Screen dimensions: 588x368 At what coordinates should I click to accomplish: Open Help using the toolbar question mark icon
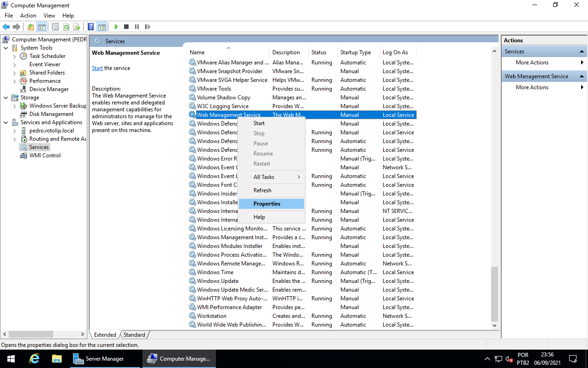(x=90, y=26)
